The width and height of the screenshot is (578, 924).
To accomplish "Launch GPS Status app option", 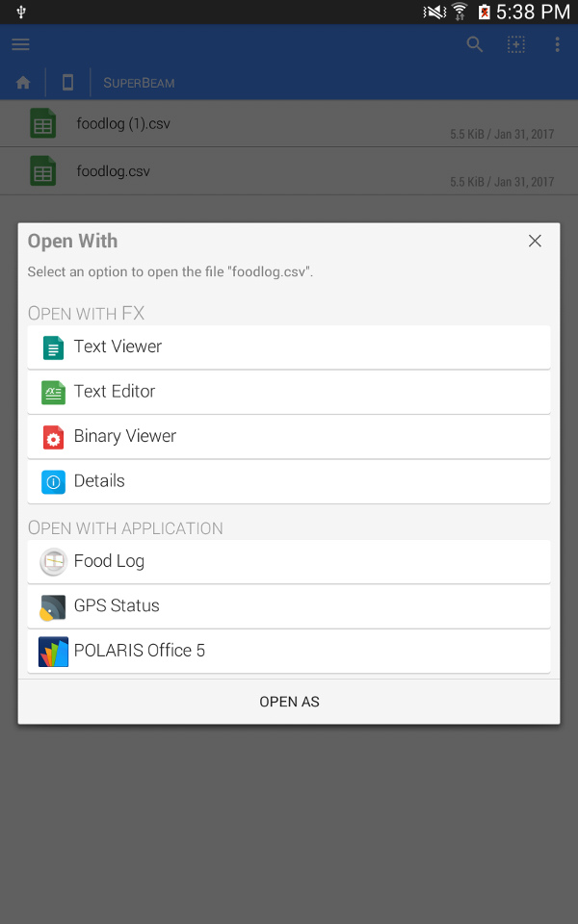I will (289, 606).
